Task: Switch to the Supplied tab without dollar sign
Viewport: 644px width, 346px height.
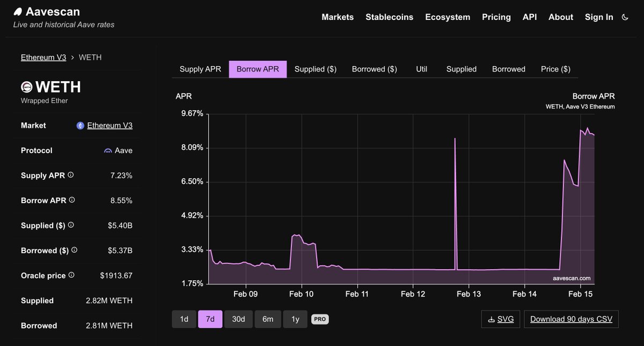Action: (x=462, y=69)
